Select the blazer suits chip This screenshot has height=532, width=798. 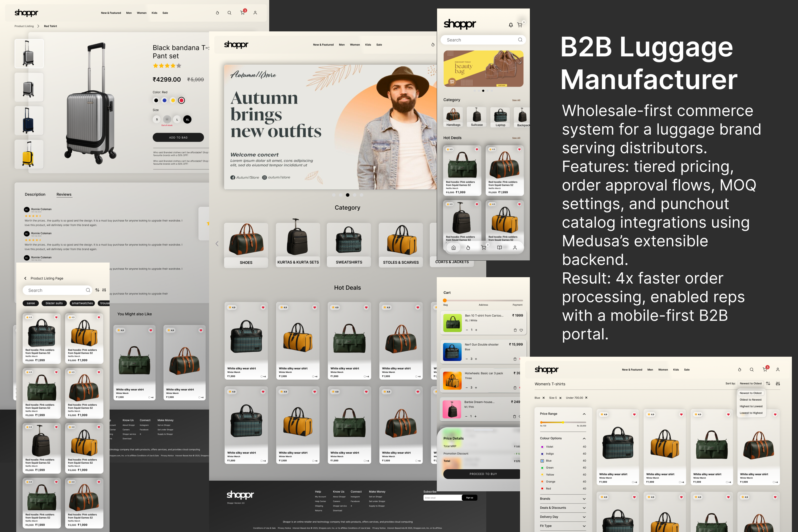click(54, 303)
